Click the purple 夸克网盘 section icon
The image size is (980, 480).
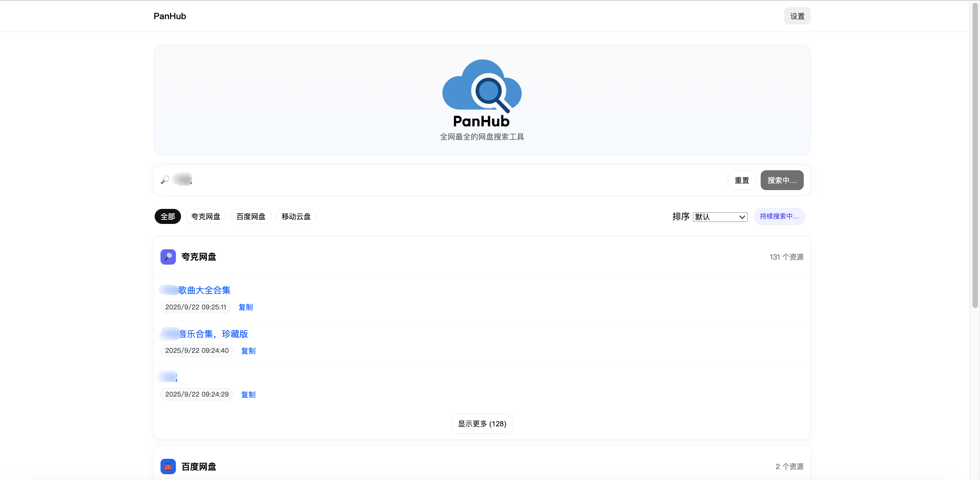point(168,257)
